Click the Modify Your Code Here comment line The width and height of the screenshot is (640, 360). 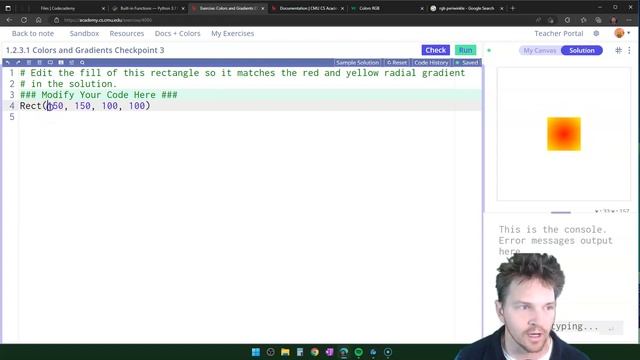99,95
